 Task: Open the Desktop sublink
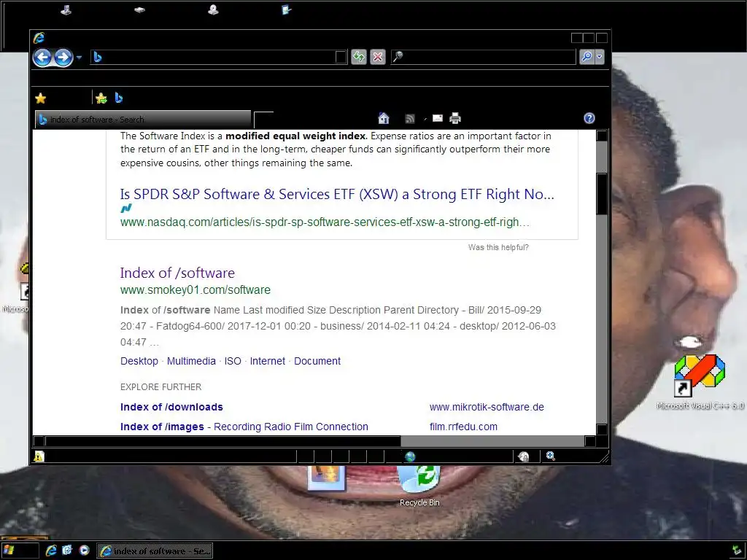tap(139, 361)
